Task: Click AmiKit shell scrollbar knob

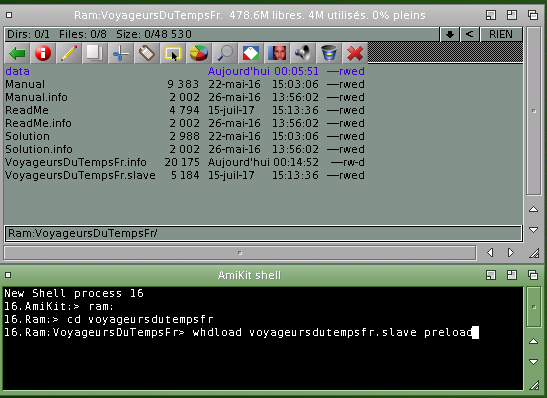Action: pos(534,307)
